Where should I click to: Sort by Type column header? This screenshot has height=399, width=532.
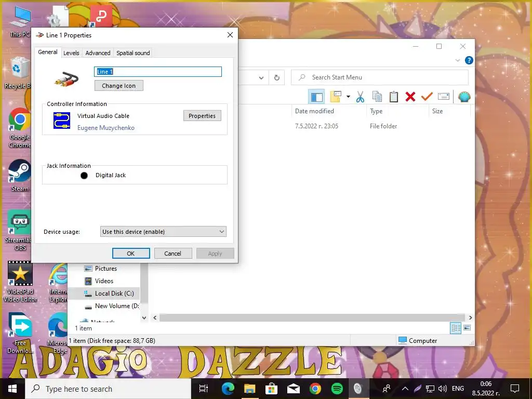376,111
